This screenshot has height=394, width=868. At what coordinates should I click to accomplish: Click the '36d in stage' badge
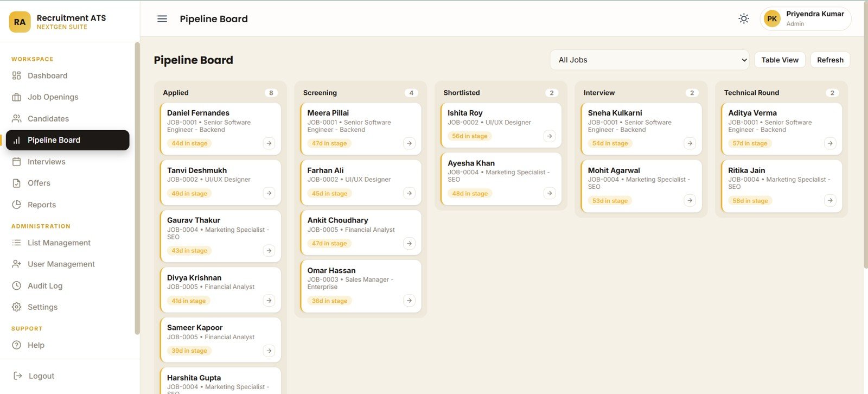point(329,301)
